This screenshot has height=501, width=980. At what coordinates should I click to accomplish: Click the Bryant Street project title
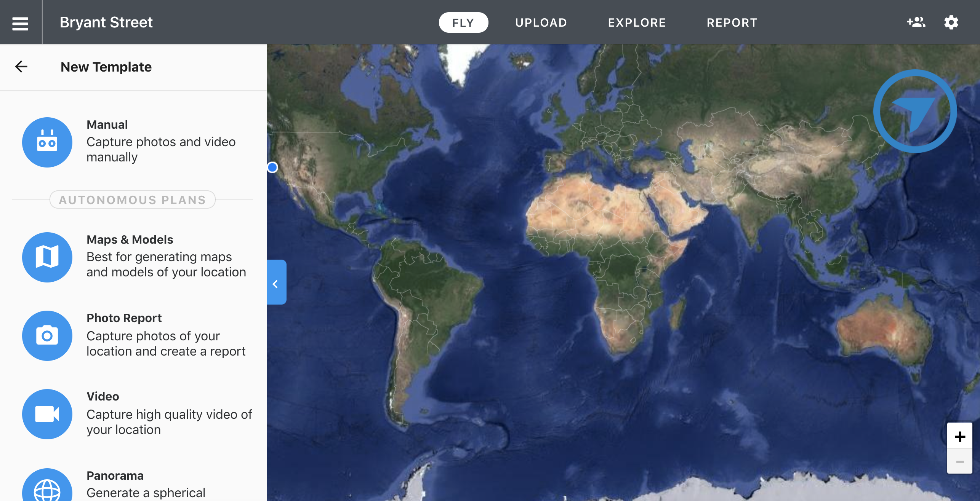(x=106, y=22)
